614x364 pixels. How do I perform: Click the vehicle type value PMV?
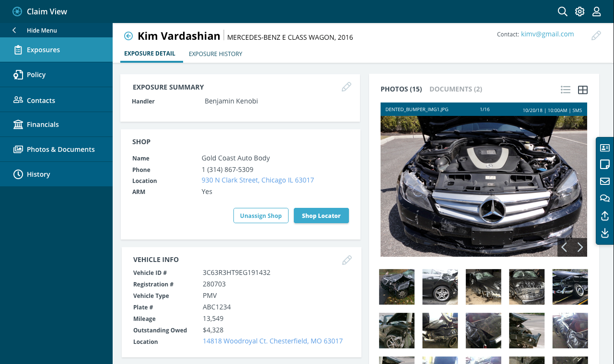point(210,296)
